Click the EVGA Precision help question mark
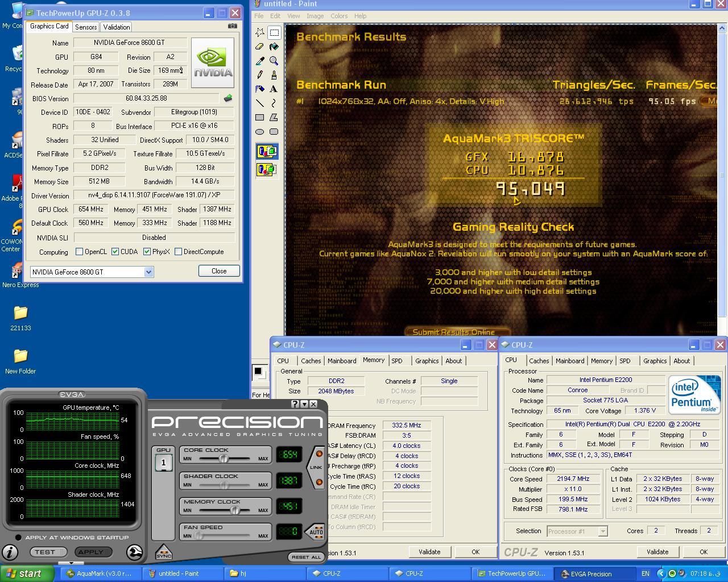The image size is (728, 582). pyautogui.click(x=295, y=404)
